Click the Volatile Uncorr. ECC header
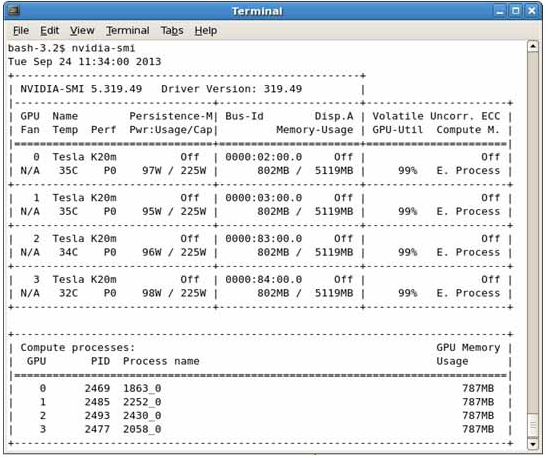 [436, 116]
